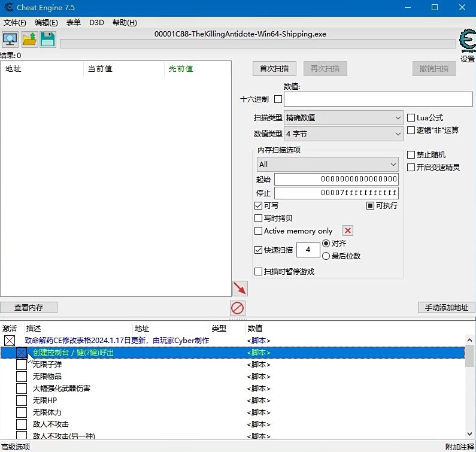This screenshot has height=452, width=476.
Task: Toggle the 无限子弹 cheat checkbox
Action: click(22, 365)
